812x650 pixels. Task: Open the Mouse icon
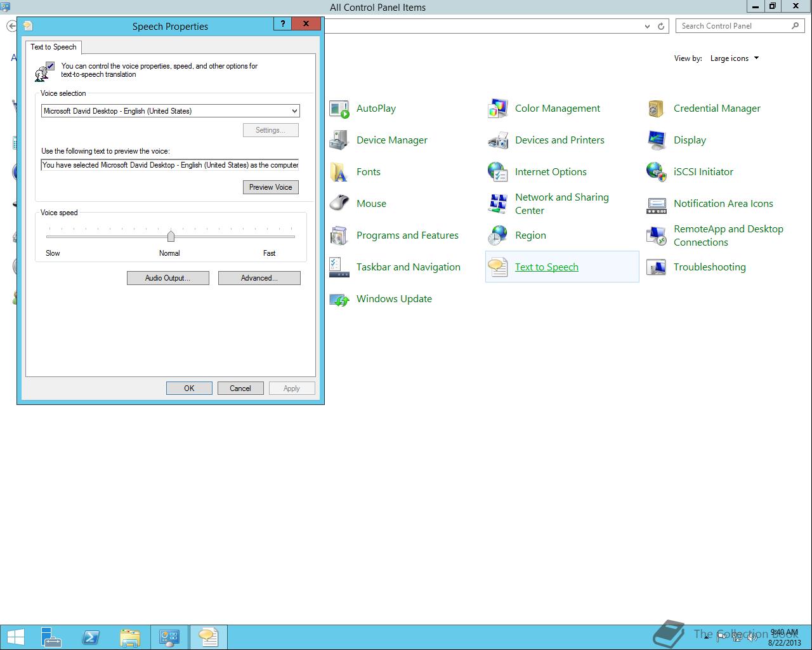[x=339, y=204]
